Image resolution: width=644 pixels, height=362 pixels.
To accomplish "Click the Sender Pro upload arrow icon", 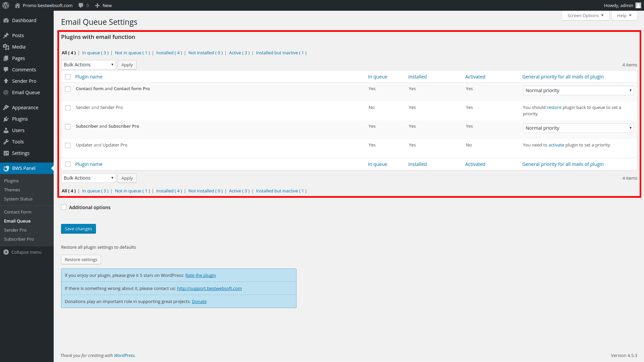I will (x=6, y=81).
